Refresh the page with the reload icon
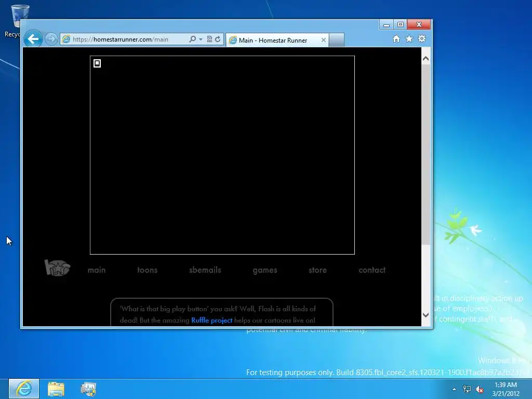Image resolution: width=532 pixels, height=399 pixels. pos(218,39)
